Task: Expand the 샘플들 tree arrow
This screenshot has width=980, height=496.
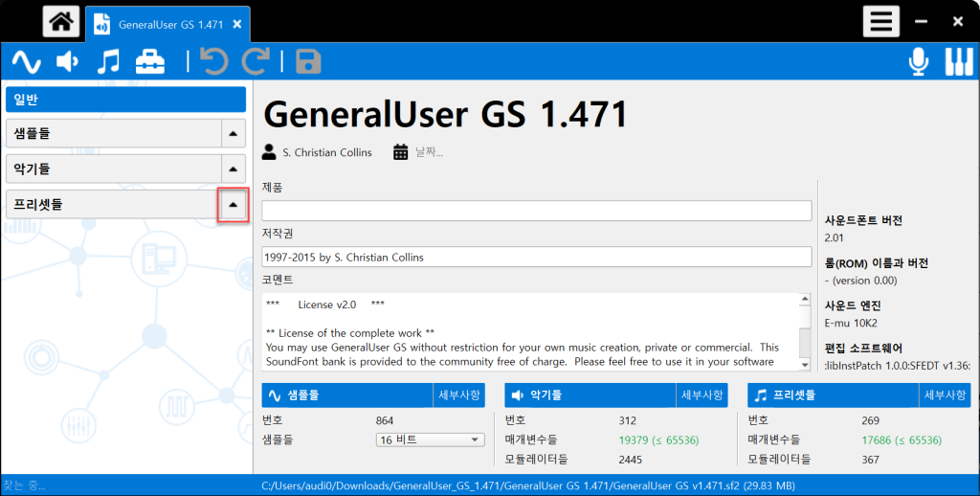Action: [234, 133]
